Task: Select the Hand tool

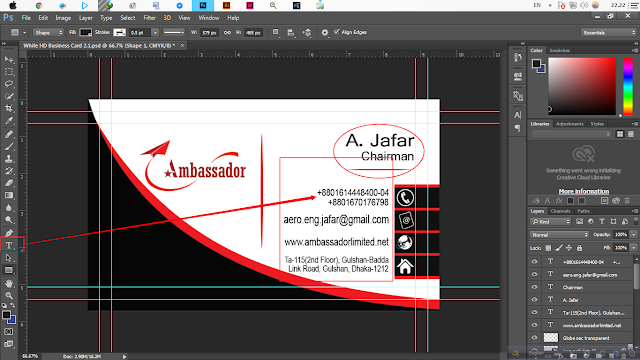Action: (x=9, y=283)
